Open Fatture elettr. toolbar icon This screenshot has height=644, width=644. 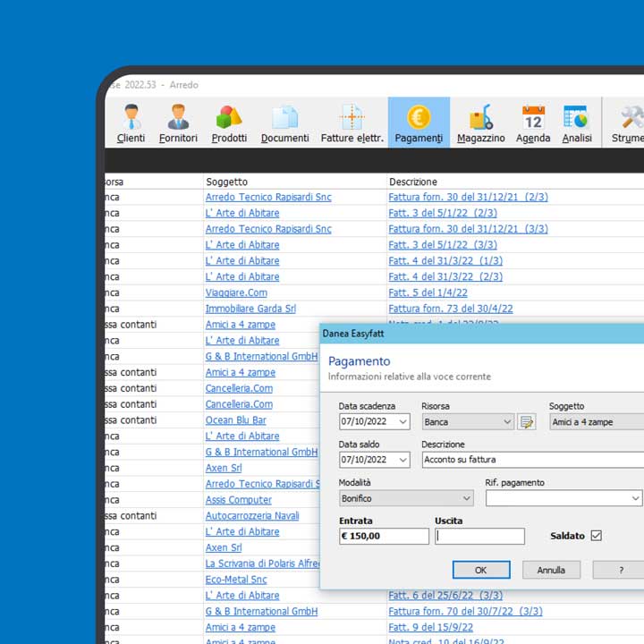(x=352, y=117)
